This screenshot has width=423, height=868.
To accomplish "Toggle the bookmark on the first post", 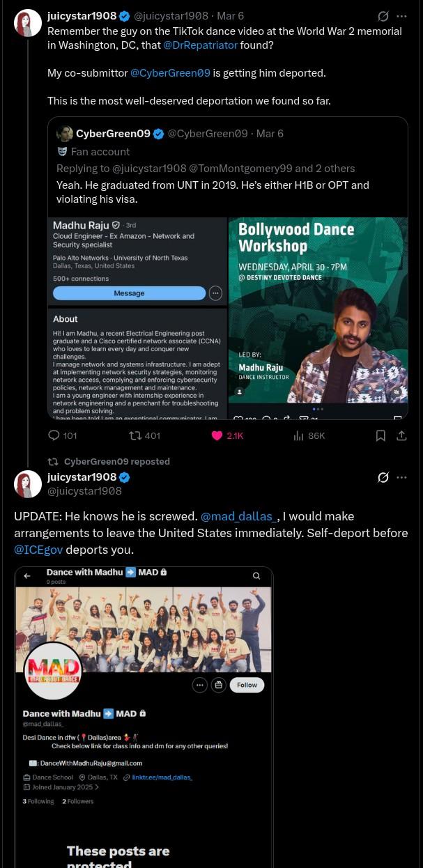I will coord(380,435).
